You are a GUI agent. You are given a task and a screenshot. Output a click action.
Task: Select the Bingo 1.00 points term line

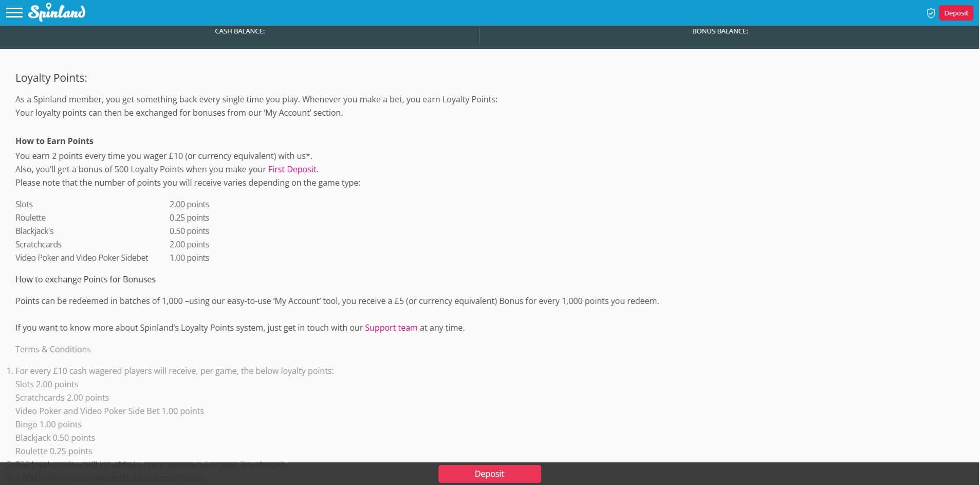pyautogui.click(x=48, y=424)
